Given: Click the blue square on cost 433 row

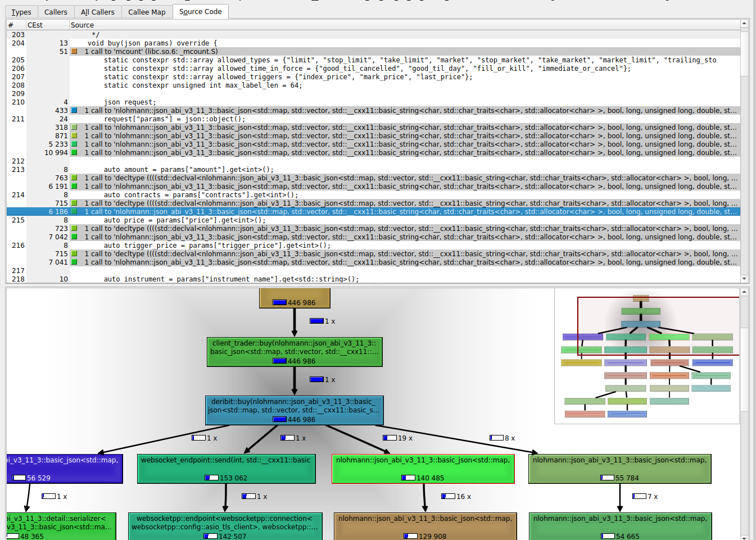Looking at the screenshot, I should pyautogui.click(x=74, y=111).
